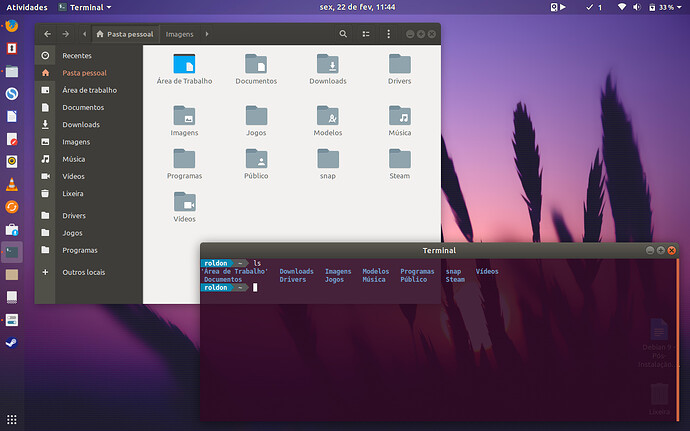This screenshot has width=690, height=431.
Task: Open Ubuntu Software store in dock
Action: click(12, 229)
